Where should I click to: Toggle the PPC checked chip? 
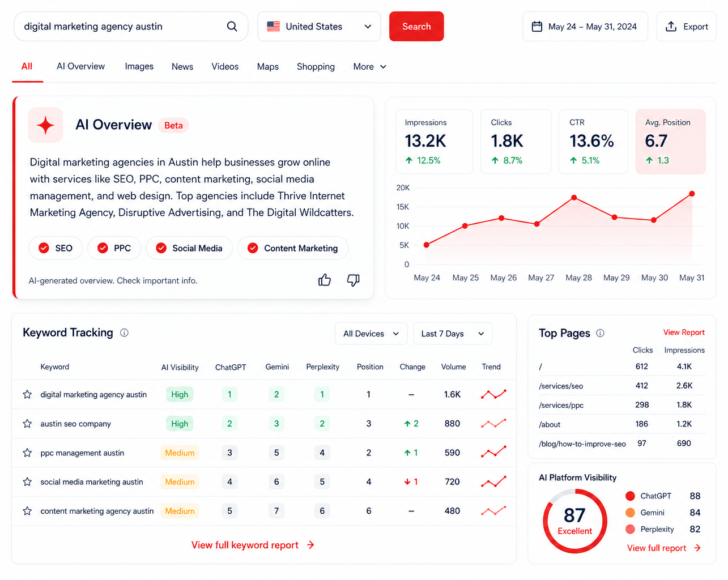pos(114,248)
